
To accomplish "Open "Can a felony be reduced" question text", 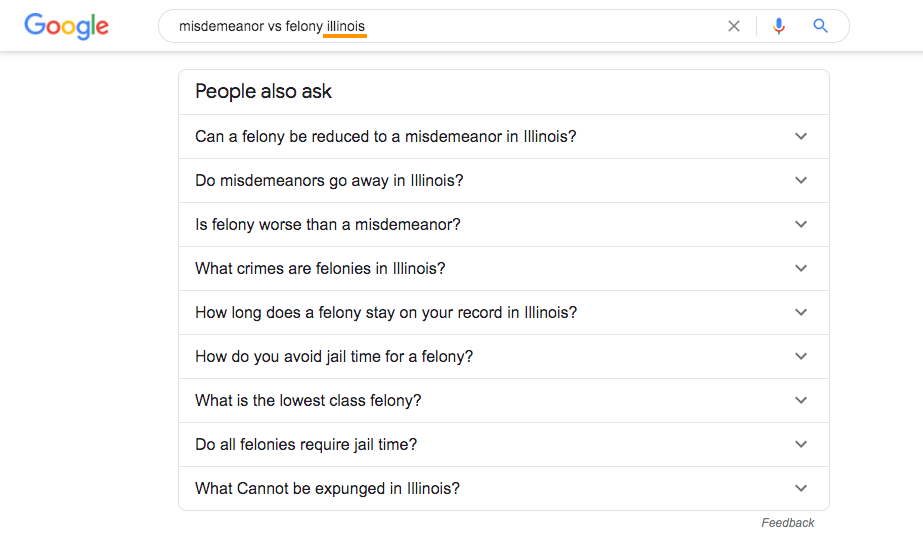I will coord(386,137).
